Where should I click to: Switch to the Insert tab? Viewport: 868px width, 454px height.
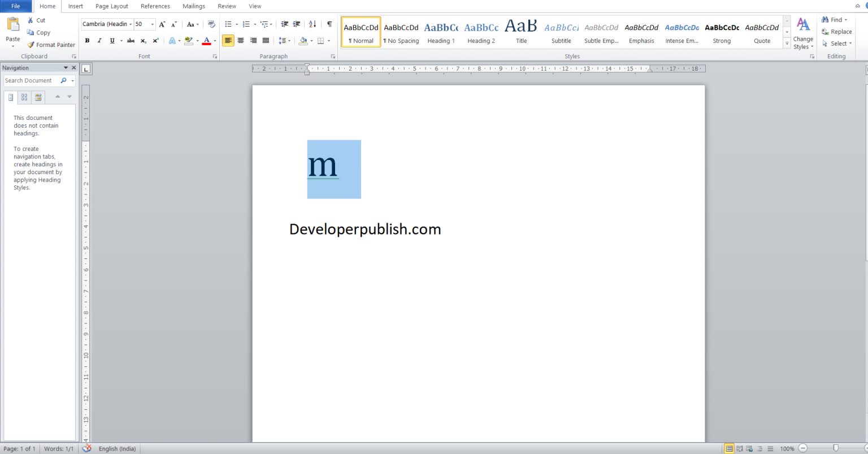pos(75,6)
